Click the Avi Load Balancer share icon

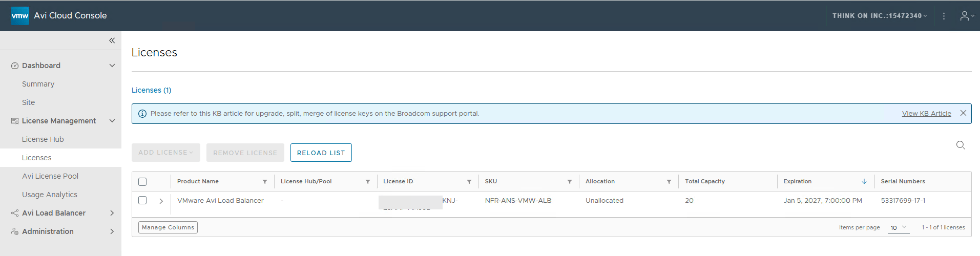[x=15, y=213]
